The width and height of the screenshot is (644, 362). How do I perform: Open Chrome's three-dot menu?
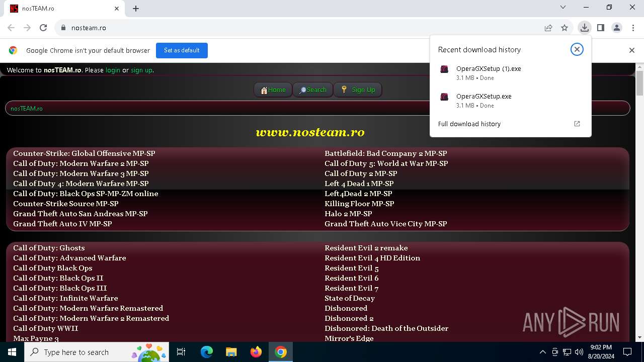[633, 28]
